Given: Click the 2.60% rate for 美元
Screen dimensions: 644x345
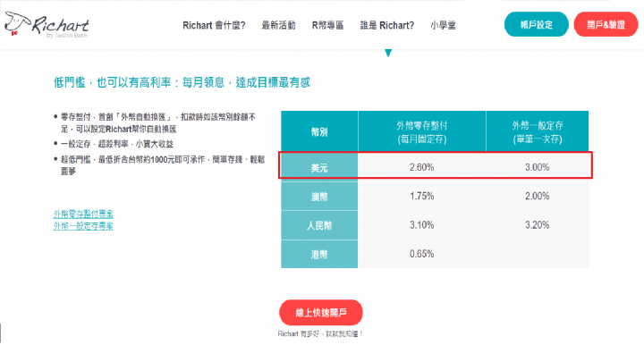Looking at the screenshot, I should click(x=422, y=167).
